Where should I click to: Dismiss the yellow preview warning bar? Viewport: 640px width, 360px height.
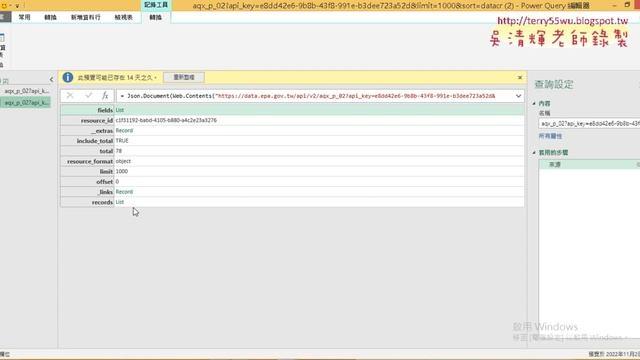(x=520, y=77)
